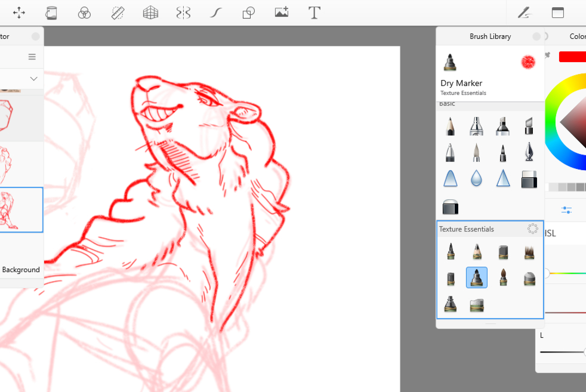Select the Transform move tool
Viewport: 586px width, 392px height.
coord(19,13)
